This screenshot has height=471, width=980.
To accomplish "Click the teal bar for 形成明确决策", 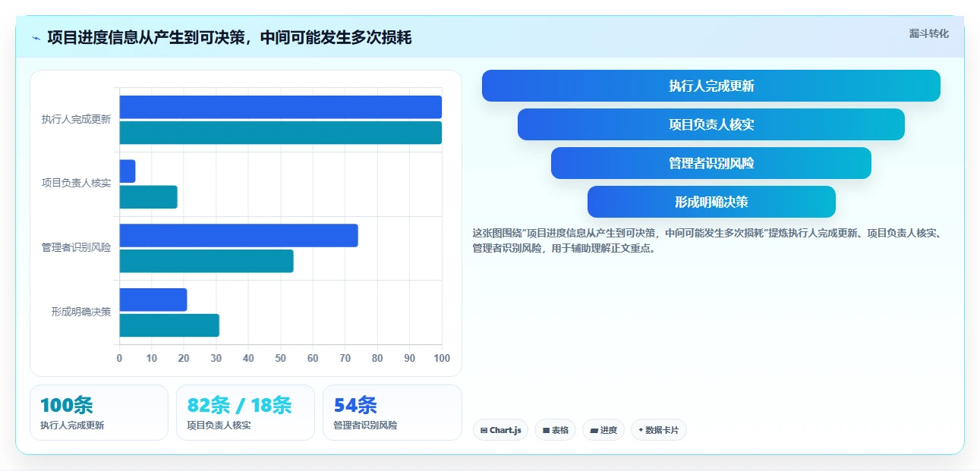I will click(169, 325).
